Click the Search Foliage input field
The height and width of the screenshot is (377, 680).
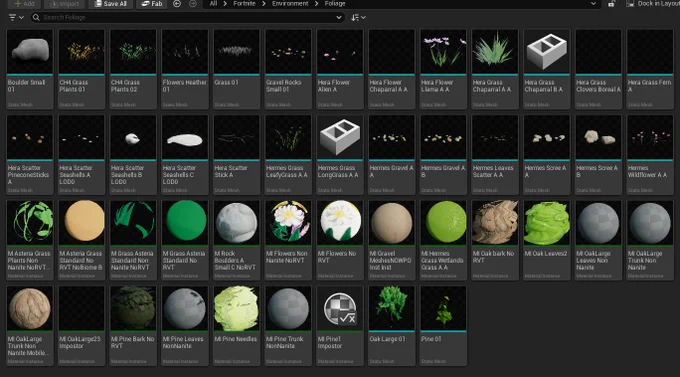[186, 17]
